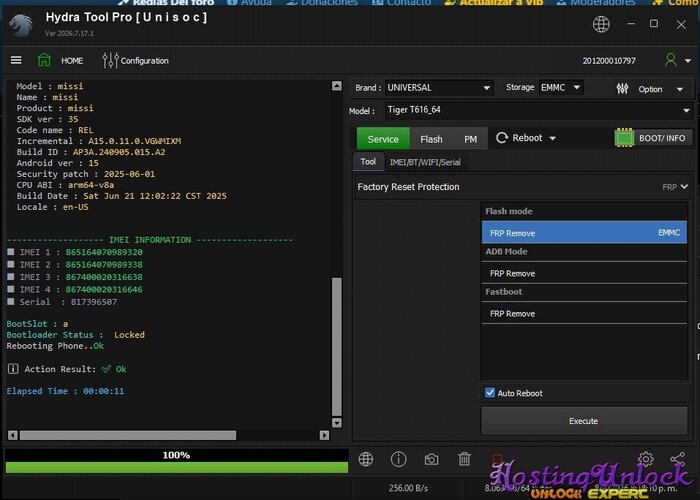Open the user account dropdown arrow

click(688, 61)
